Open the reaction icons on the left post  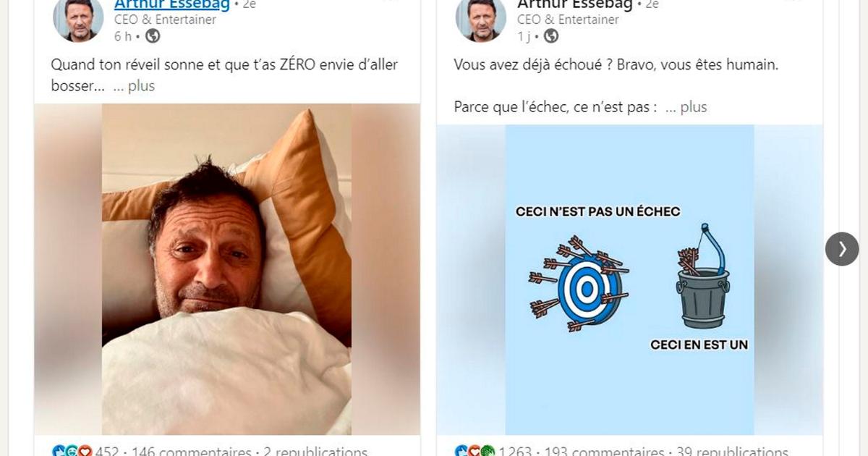click(x=72, y=451)
